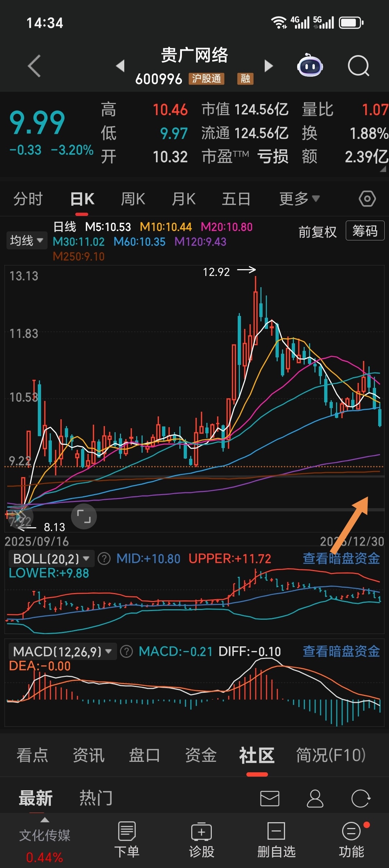The image size is (389, 868).
Task: Tap the 融 margin badge
Action: [245, 78]
